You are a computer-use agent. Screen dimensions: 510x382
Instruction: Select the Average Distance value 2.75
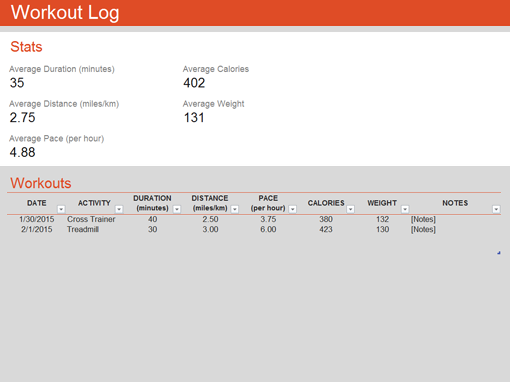point(22,117)
